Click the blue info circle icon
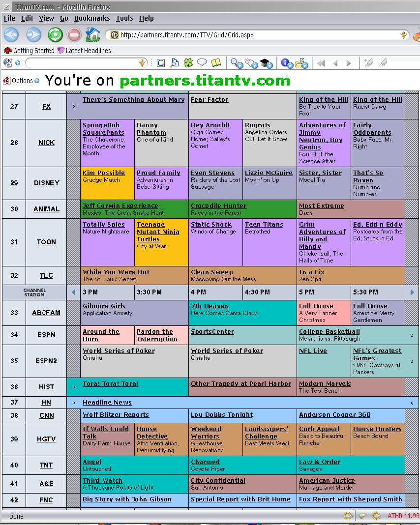The width and height of the screenshot is (420, 525). (287, 63)
